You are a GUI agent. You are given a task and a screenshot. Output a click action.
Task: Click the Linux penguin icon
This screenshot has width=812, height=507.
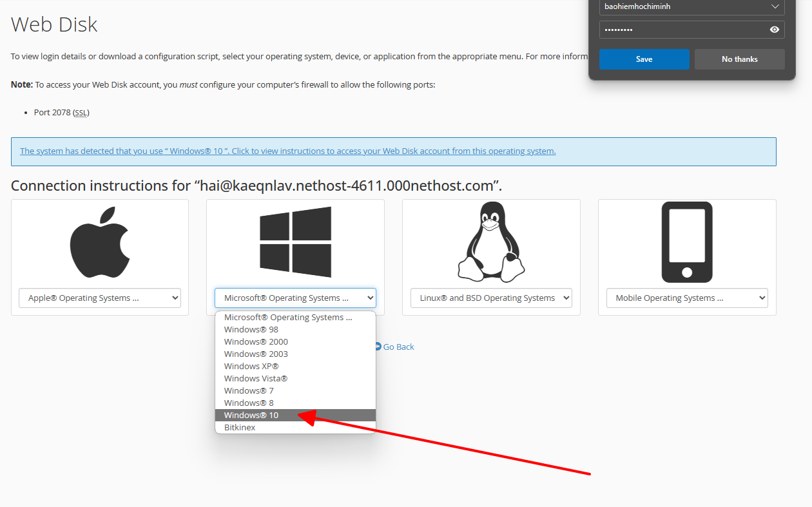click(x=491, y=242)
